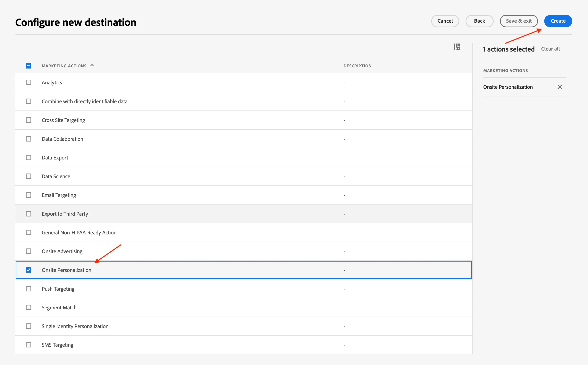Click the SMS Targeting row label
This screenshot has height=365, width=588.
57,345
